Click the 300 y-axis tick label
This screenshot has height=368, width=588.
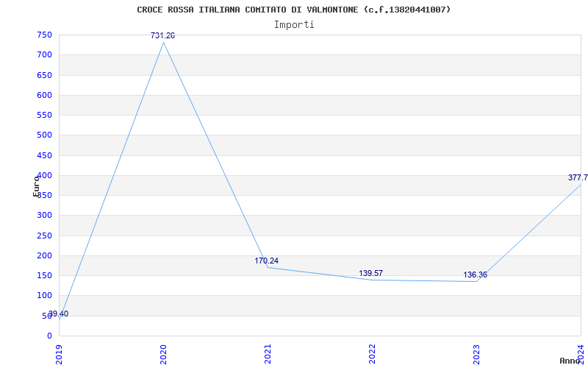tap(44, 216)
